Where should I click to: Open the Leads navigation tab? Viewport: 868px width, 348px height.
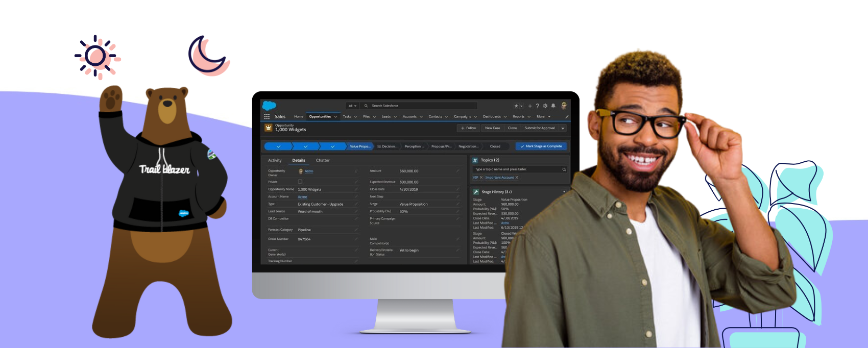pyautogui.click(x=386, y=116)
